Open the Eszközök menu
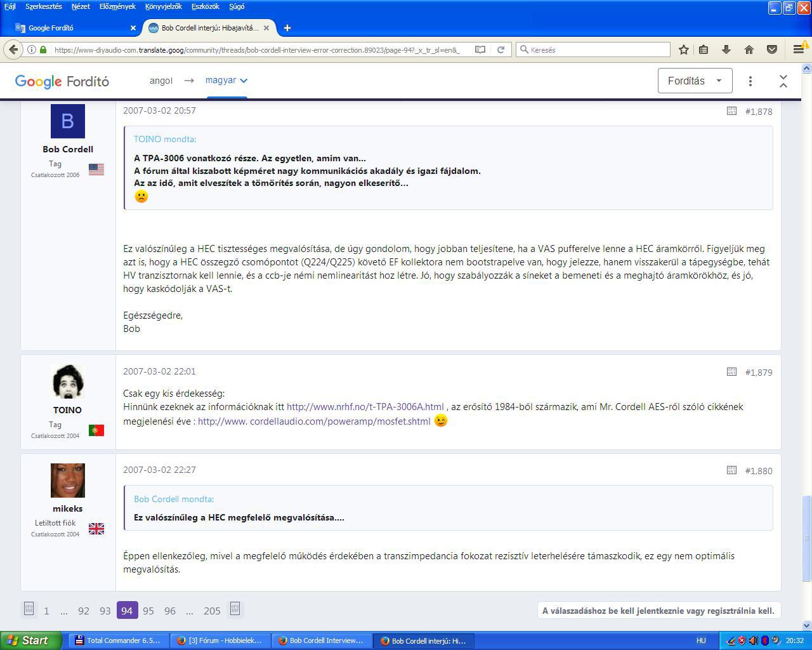 click(205, 6)
